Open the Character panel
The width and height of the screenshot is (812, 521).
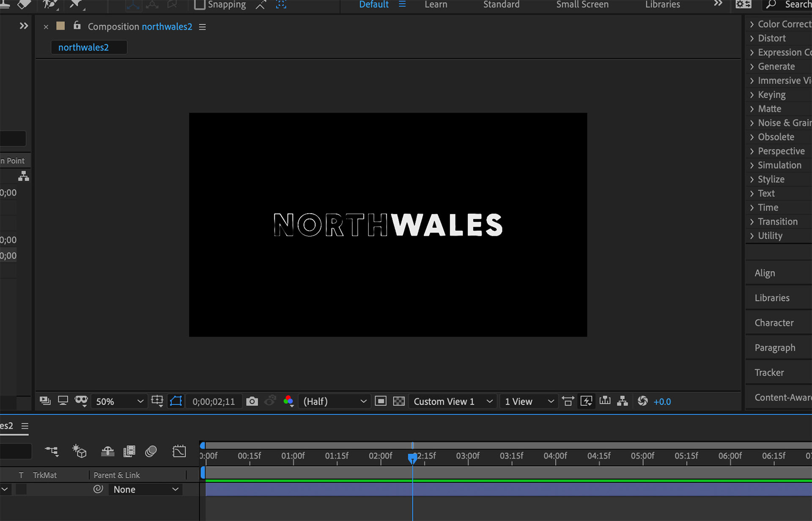[774, 323]
